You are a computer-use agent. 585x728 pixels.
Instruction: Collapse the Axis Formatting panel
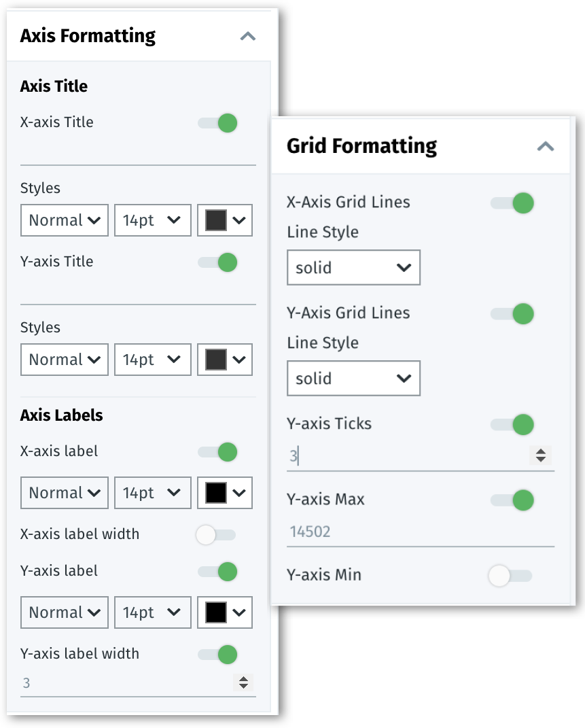pos(248,36)
